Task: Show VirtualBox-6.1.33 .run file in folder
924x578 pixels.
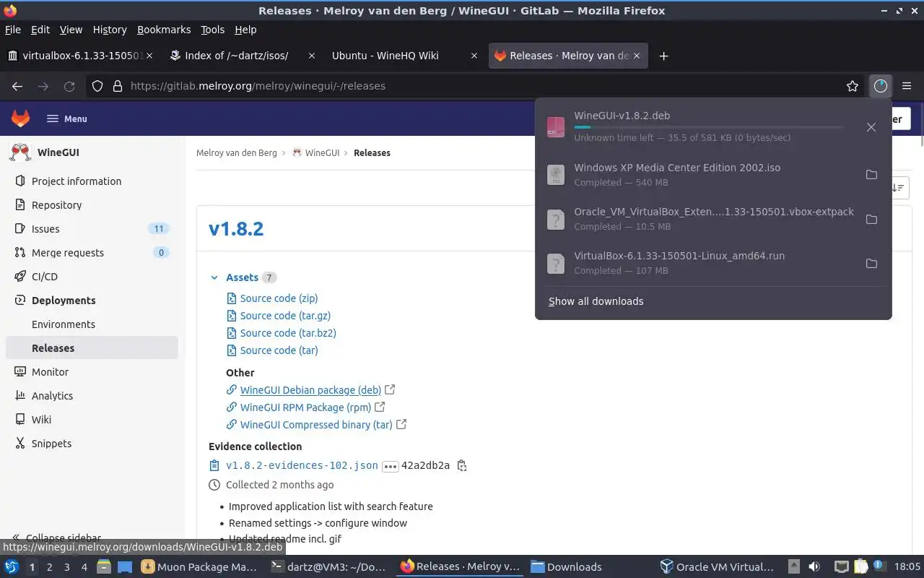Action: click(x=871, y=263)
